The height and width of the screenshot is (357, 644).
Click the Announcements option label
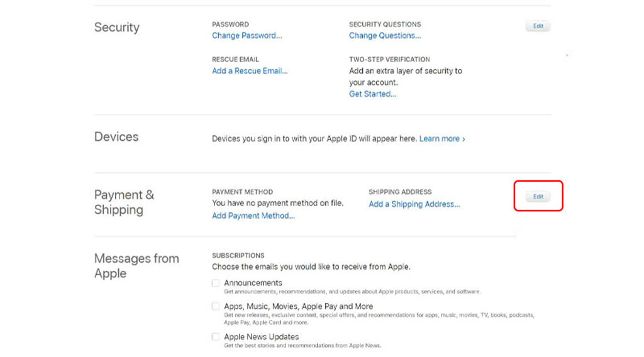coord(253,283)
